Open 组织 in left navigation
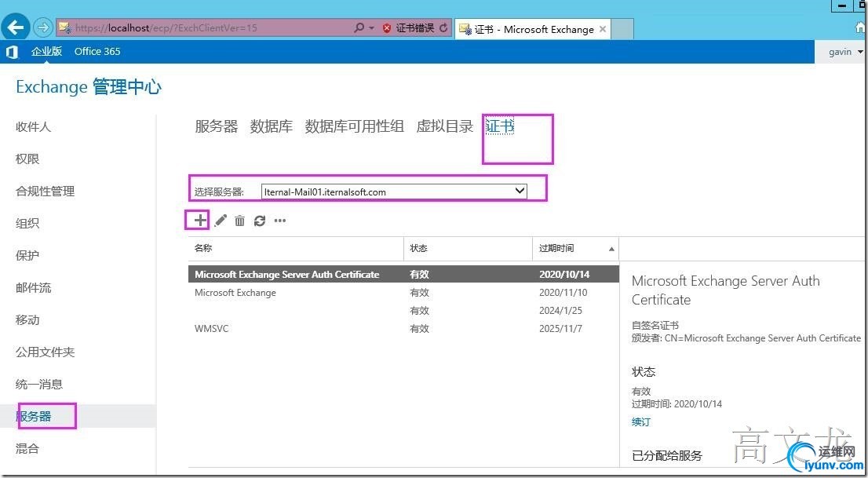Viewport: 868px width, 478px height. click(27, 223)
